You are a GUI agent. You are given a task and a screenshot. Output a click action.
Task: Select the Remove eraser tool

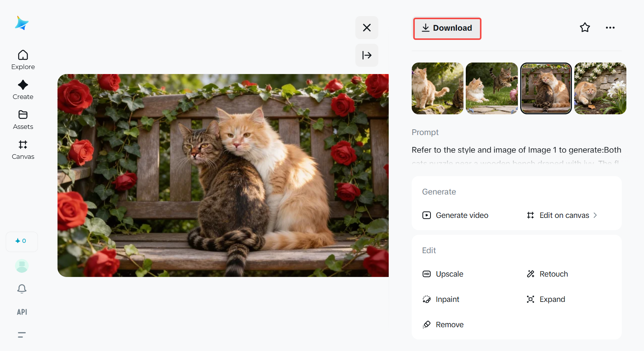point(443,325)
